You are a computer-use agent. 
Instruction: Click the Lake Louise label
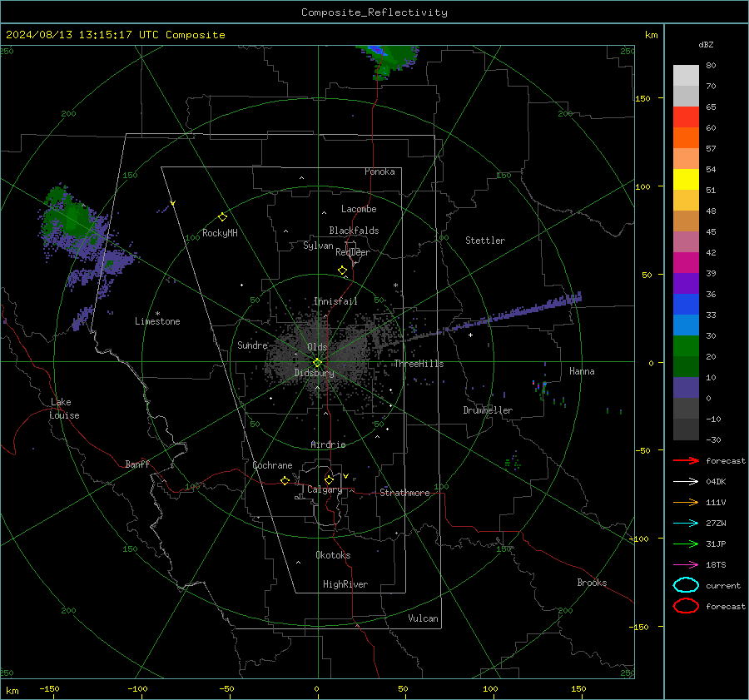pyautogui.click(x=64, y=409)
